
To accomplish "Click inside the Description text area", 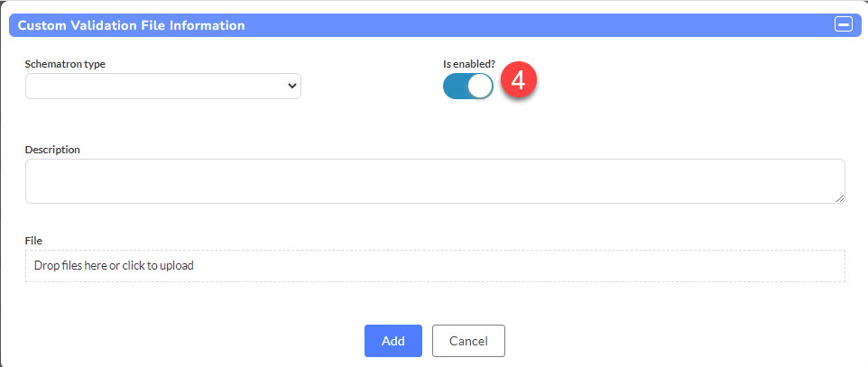I will coord(435,181).
